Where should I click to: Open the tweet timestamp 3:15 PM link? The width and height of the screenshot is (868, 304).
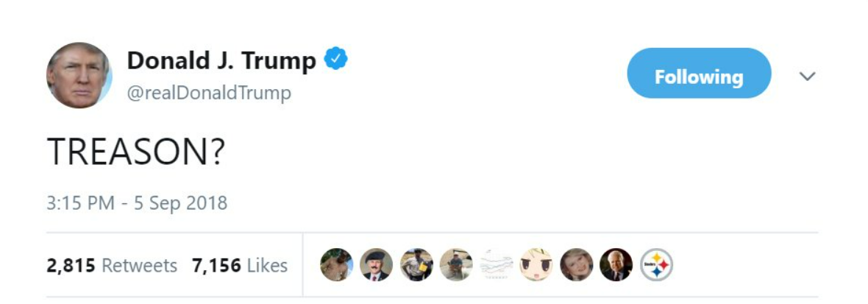point(80,202)
